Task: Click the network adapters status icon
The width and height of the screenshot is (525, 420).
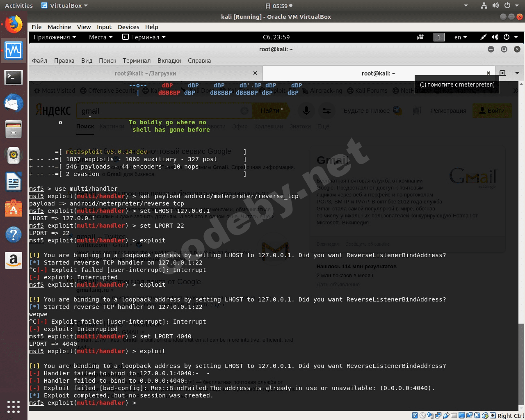Action: pyautogui.click(x=438, y=415)
